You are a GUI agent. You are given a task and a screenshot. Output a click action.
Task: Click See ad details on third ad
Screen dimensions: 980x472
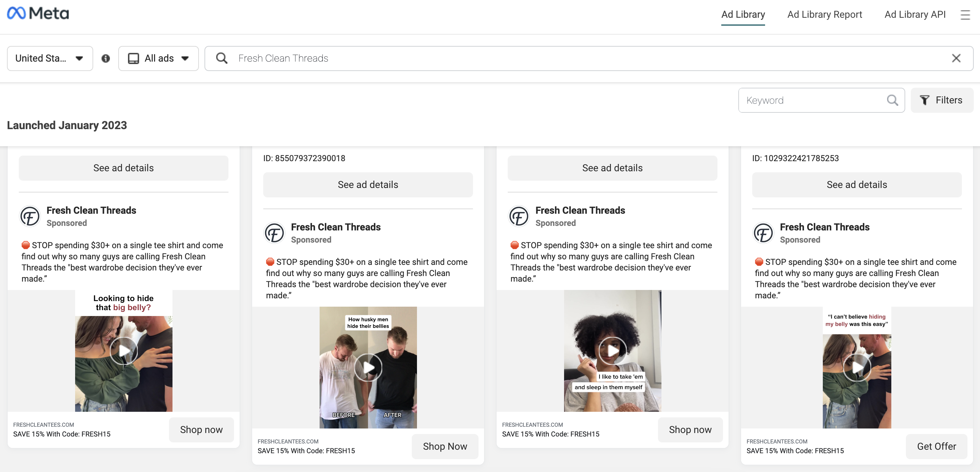coord(612,167)
